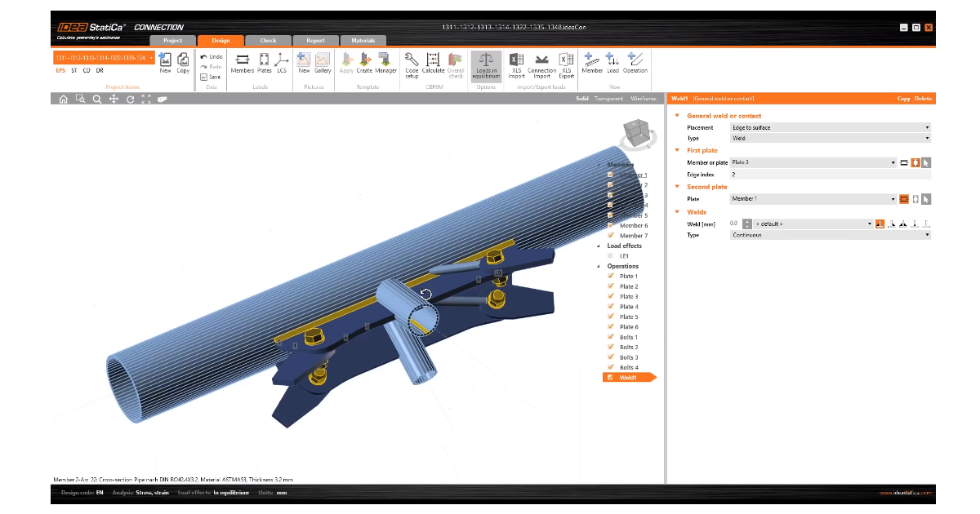Screen dimensions: 980x514
Task: Switch to the Check tab
Action: tap(268, 40)
